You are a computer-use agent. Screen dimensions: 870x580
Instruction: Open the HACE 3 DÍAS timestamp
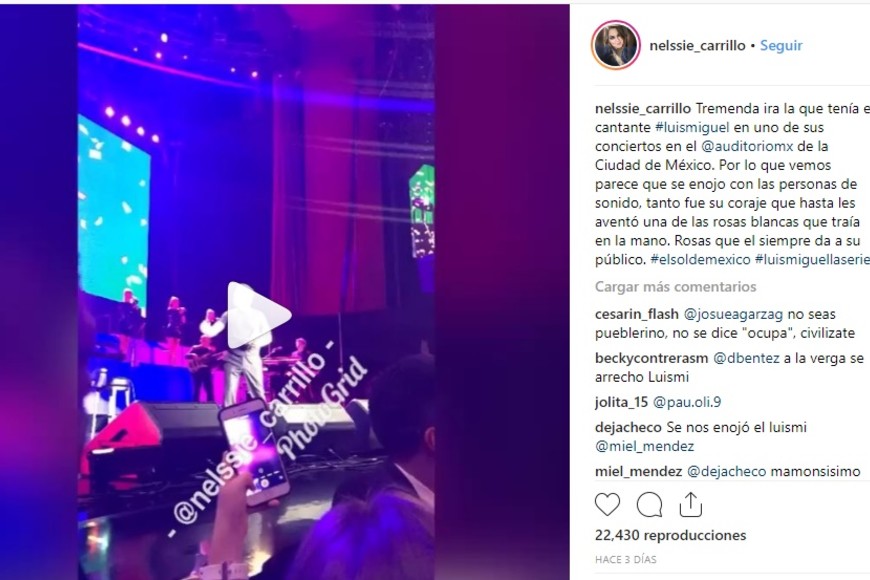(x=625, y=559)
